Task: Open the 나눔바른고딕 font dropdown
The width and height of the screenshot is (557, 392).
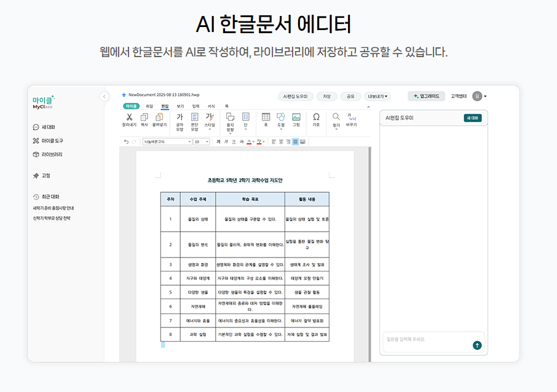Action: click(x=167, y=142)
